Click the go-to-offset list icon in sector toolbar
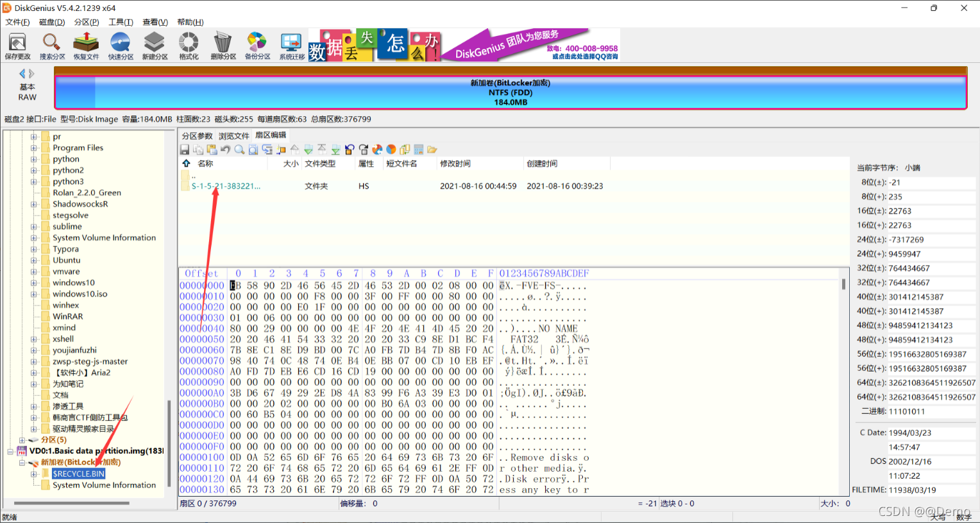 tap(267, 150)
